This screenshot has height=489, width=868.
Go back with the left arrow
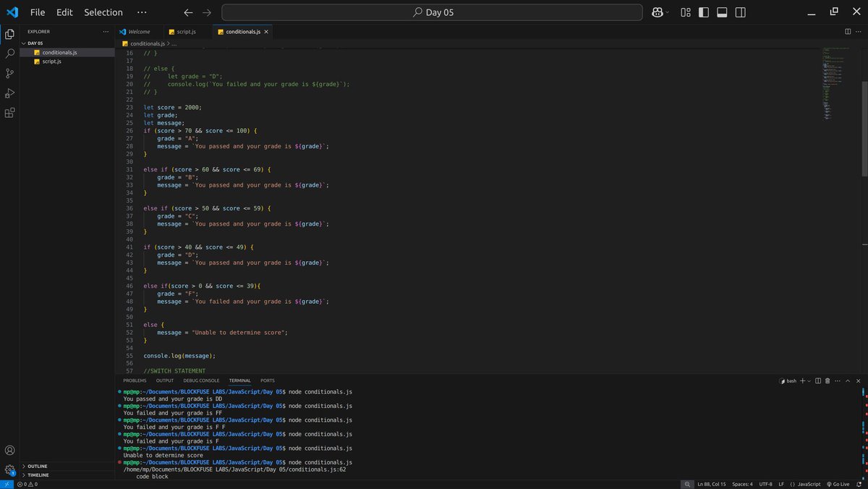[188, 12]
